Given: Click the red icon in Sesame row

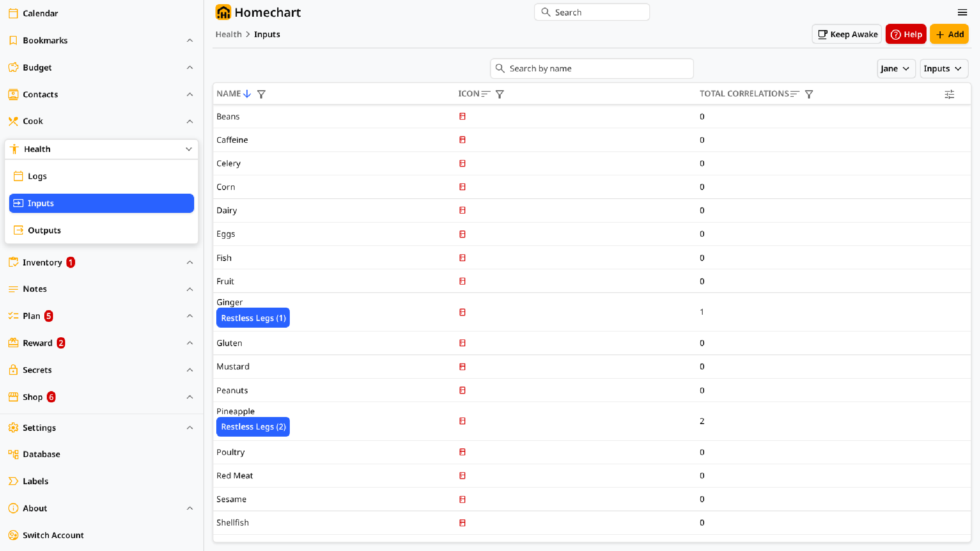Looking at the screenshot, I should [x=462, y=499].
